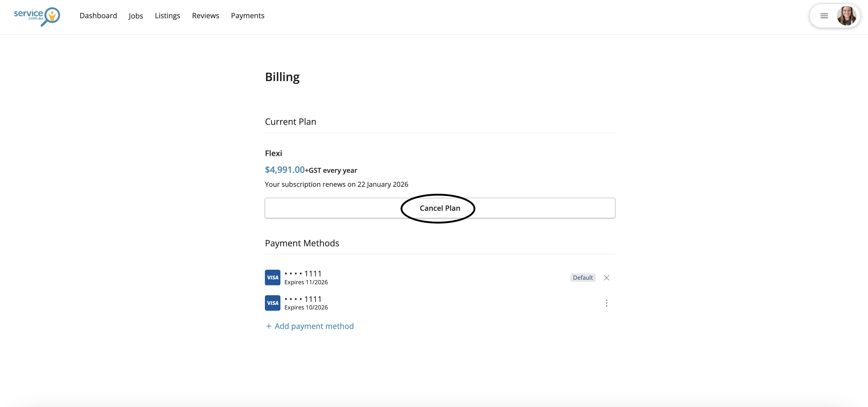Navigate to Listings

(167, 16)
